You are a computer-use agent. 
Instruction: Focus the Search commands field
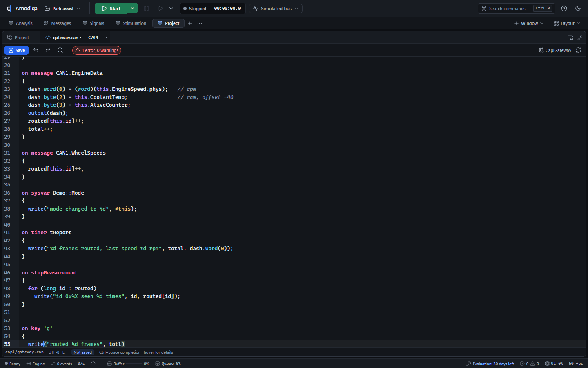click(517, 9)
